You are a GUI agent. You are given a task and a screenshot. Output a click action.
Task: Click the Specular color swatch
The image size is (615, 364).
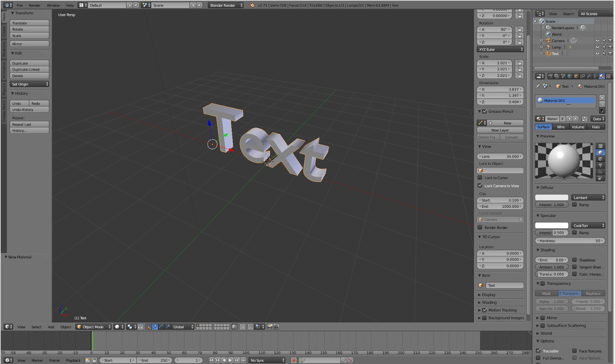[552, 225]
